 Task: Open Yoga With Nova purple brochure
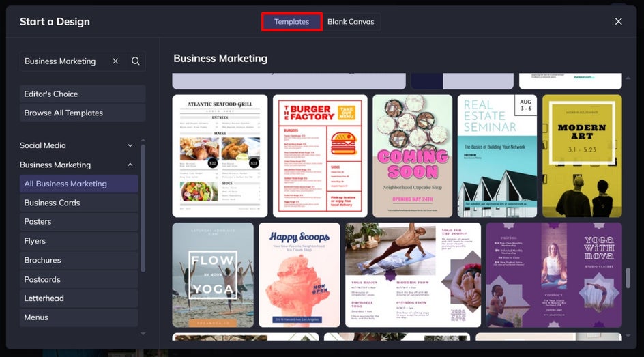click(554, 275)
